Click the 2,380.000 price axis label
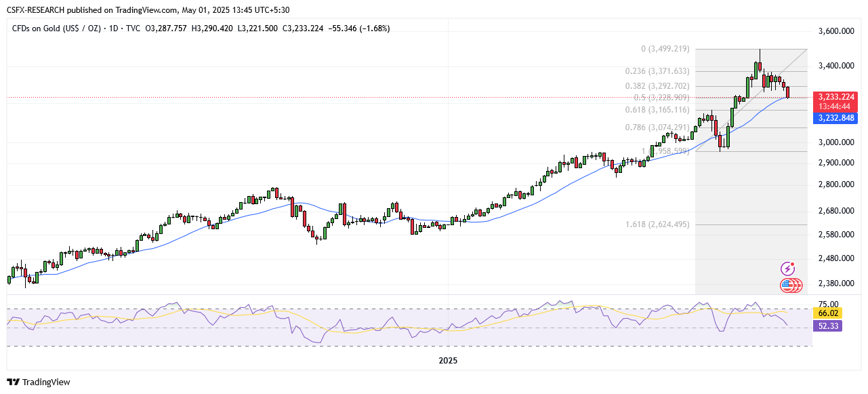 [835, 283]
